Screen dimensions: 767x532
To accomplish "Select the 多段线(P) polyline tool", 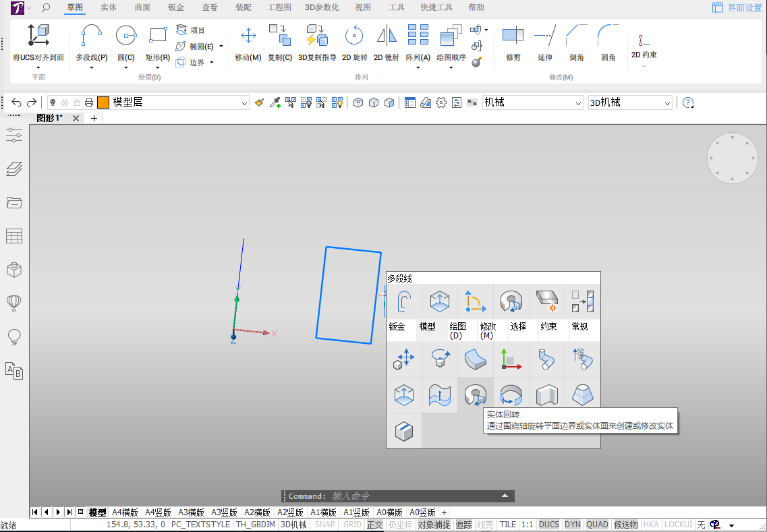I will click(x=92, y=36).
